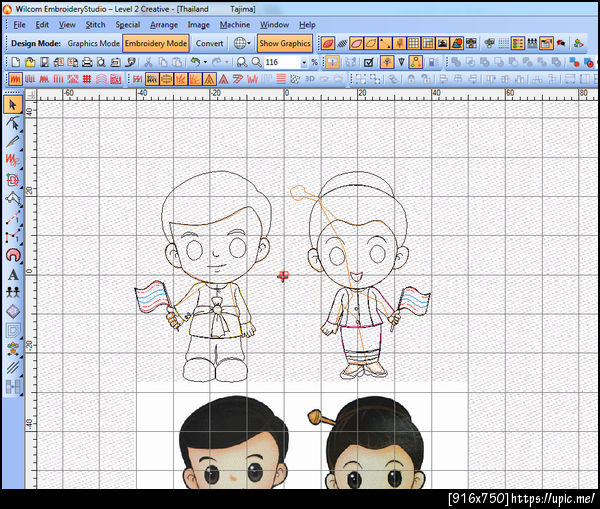Click the triple diagonal lines tool

13,367
